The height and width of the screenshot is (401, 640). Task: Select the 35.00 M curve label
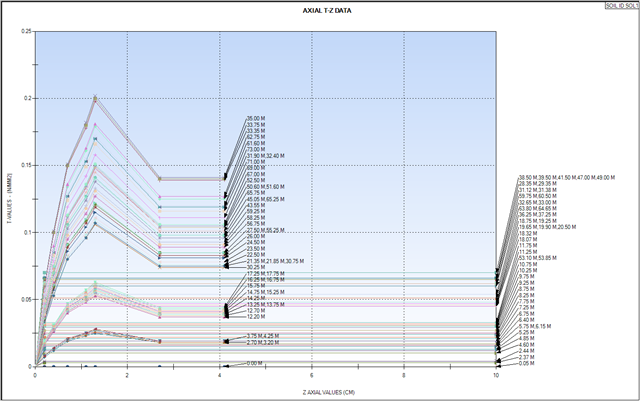[x=256, y=118]
